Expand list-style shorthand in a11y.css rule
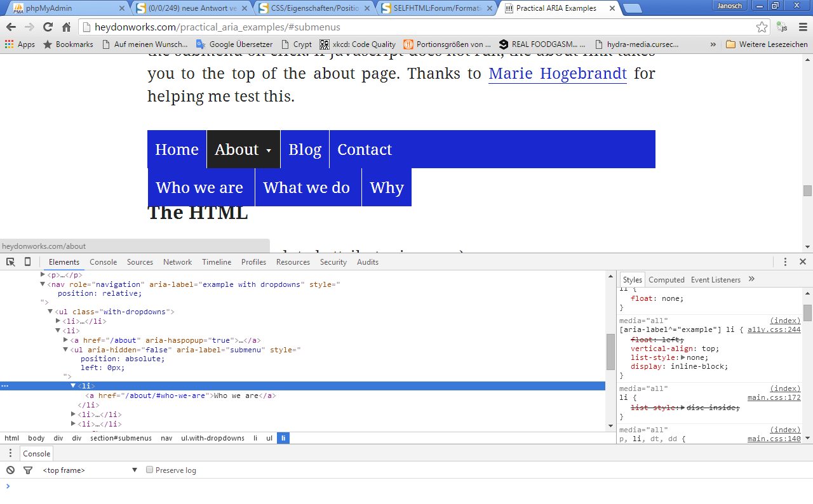 tap(683, 357)
